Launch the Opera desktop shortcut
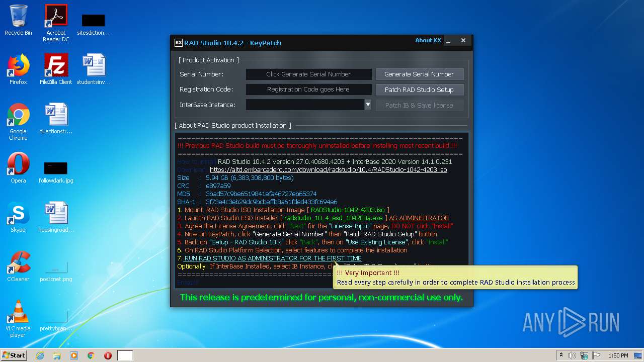 [18, 168]
